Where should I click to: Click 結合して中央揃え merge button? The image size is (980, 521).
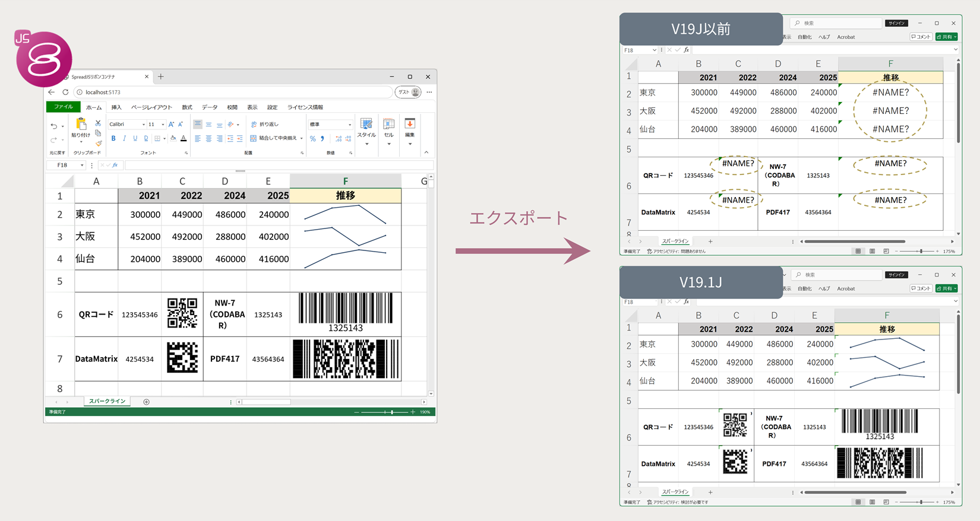pos(277,138)
